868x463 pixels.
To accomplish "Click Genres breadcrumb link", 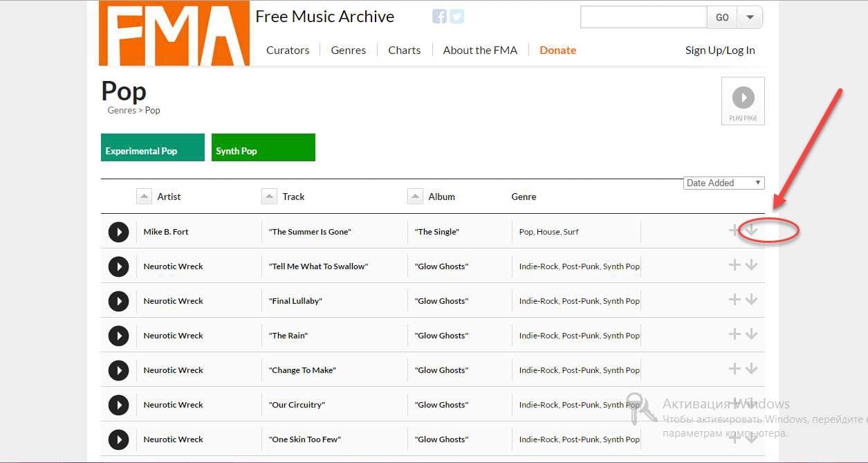I will (122, 110).
